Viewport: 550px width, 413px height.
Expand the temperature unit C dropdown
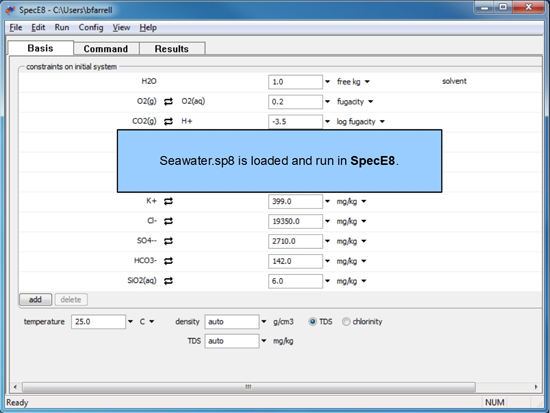pos(152,321)
